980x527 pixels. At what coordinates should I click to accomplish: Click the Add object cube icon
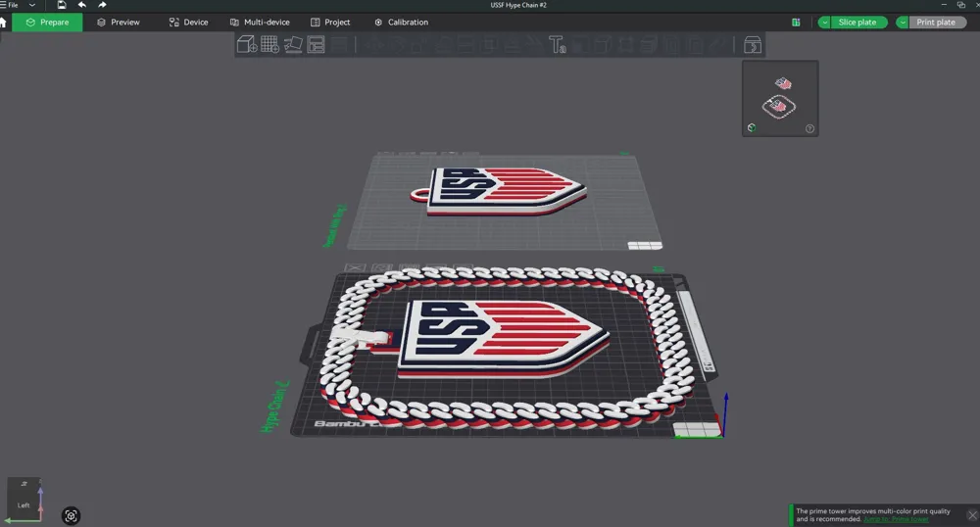point(247,44)
